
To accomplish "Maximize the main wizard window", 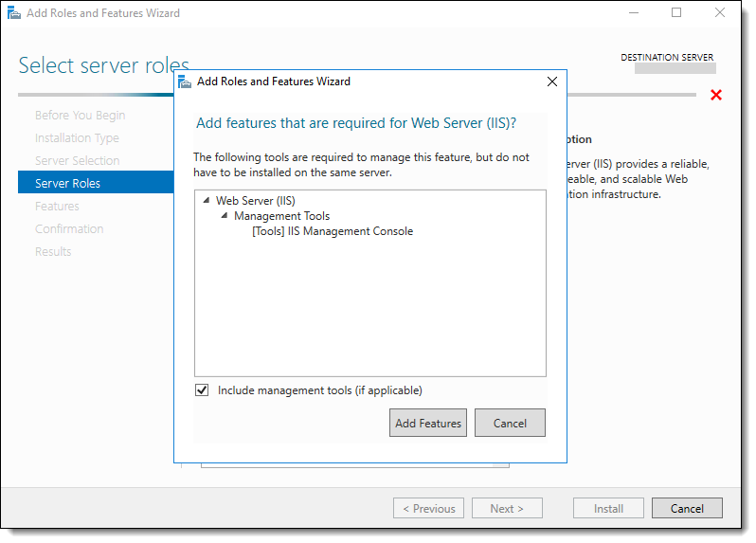I will coord(676,13).
